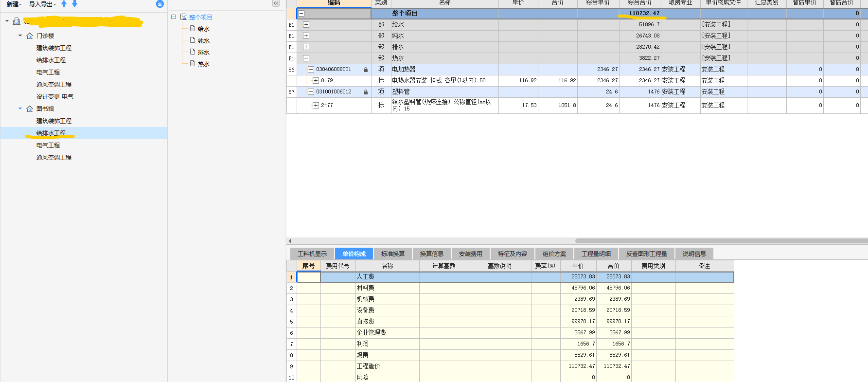Image resolution: width=868 pixels, height=382 pixels.
Task: Switch to 说明信息 tab
Action: (694, 254)
